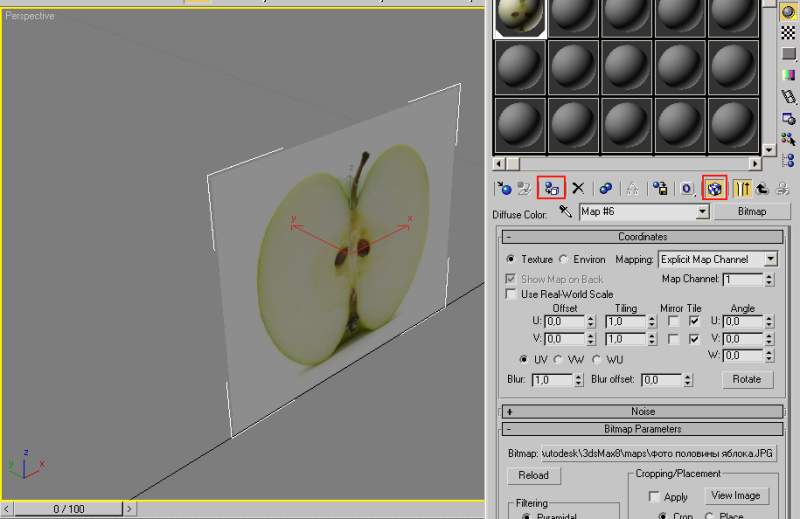Viewport: 800px width, 519px height.
Task: Click the U Offset input field
Action: tap(565, 322)
